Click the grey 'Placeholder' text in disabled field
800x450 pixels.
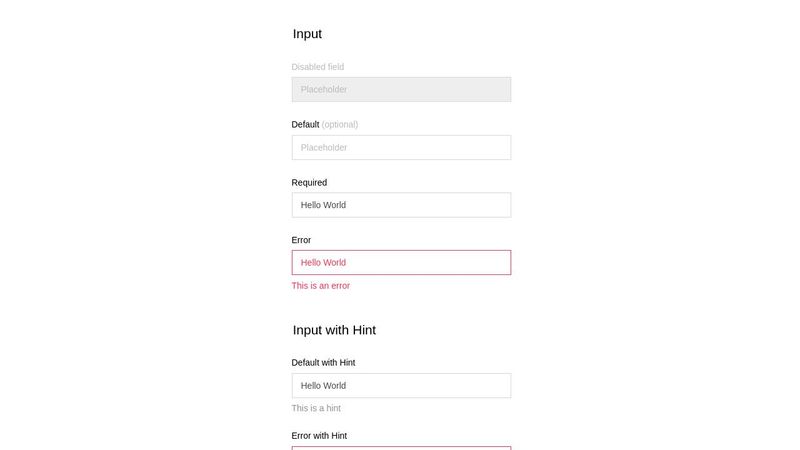[x=324, y=90]
